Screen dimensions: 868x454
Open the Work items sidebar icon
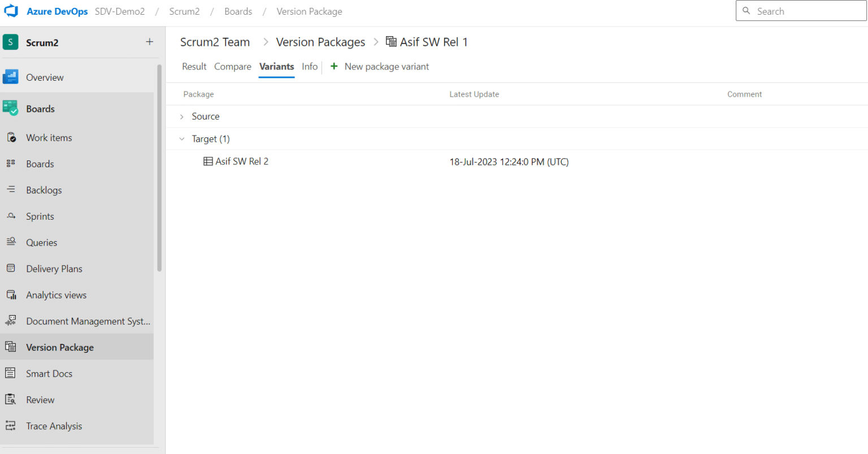[x=11, y=138]
